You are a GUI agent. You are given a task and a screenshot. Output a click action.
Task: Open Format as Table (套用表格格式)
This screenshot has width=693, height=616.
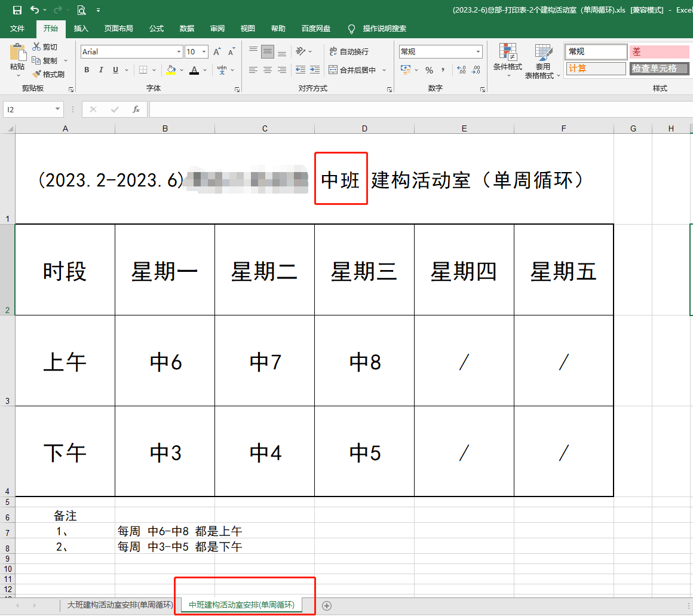coord(542,62)
